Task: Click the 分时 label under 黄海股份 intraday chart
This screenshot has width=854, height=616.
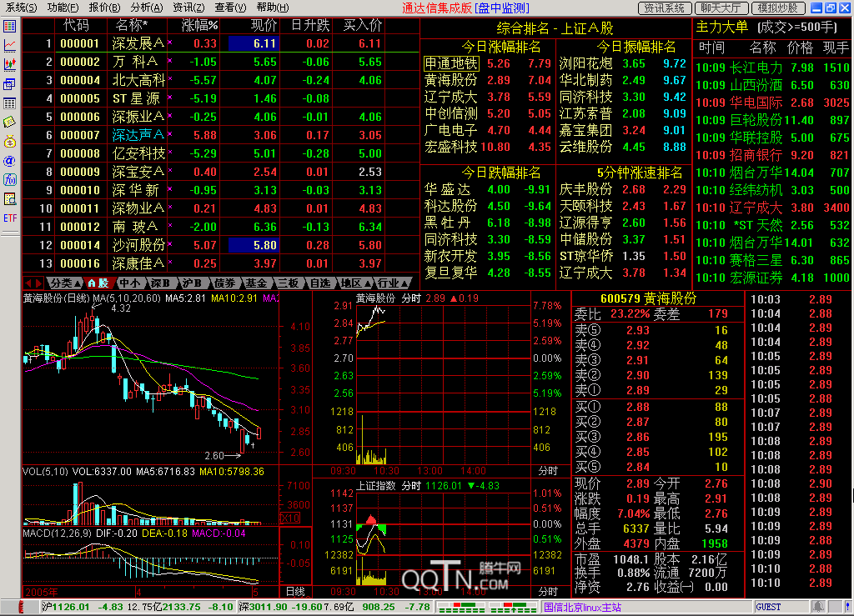Action: coord(548,471)
